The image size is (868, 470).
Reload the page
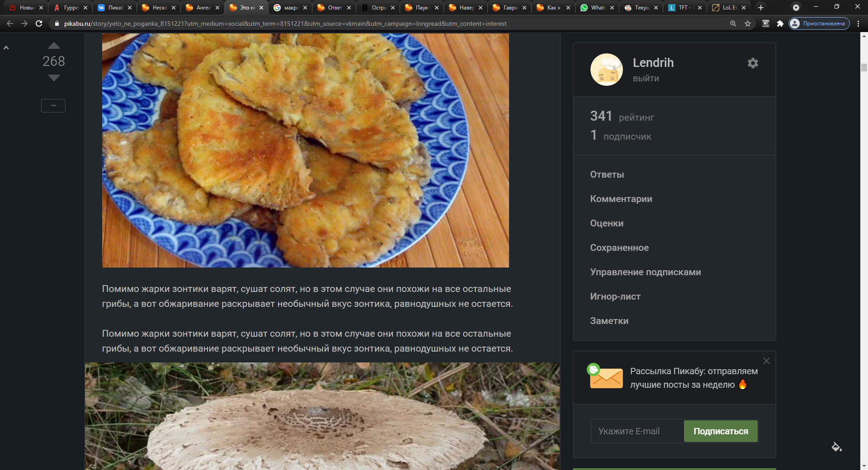pos(39,23)
